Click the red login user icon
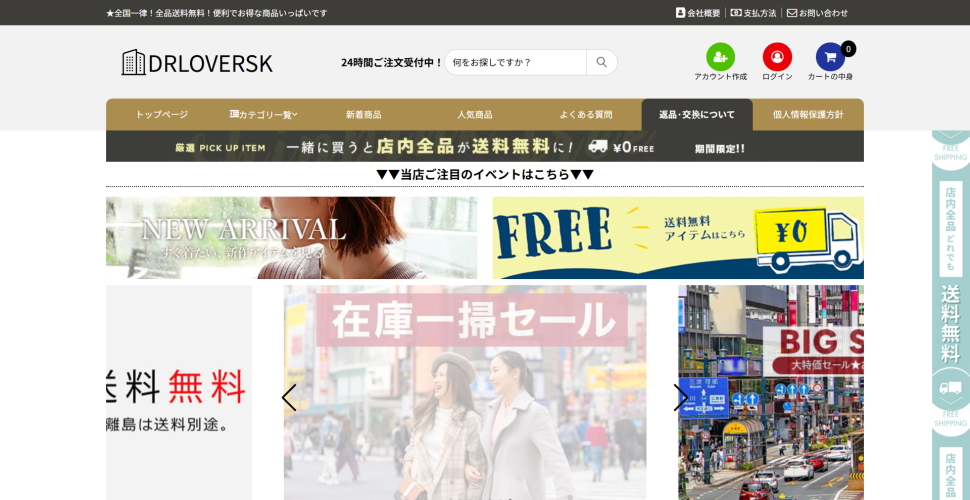 [x=777, y=57]
